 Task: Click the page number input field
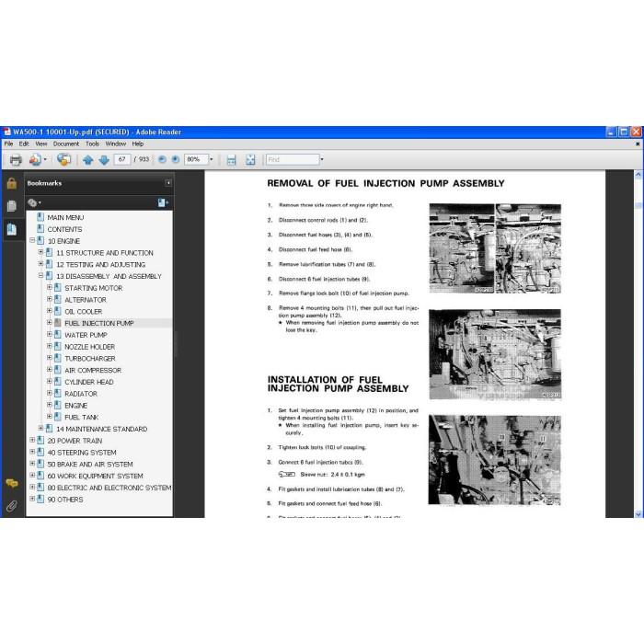(122, 159)
